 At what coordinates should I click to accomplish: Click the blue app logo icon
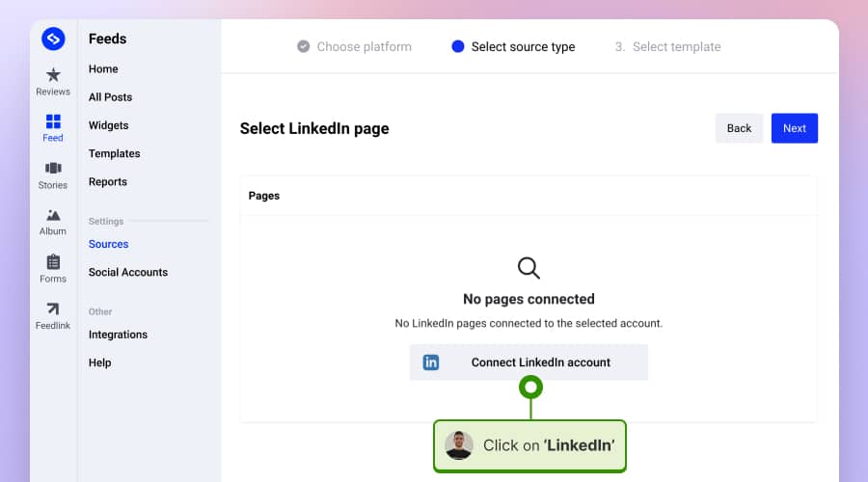click(53, 39)
